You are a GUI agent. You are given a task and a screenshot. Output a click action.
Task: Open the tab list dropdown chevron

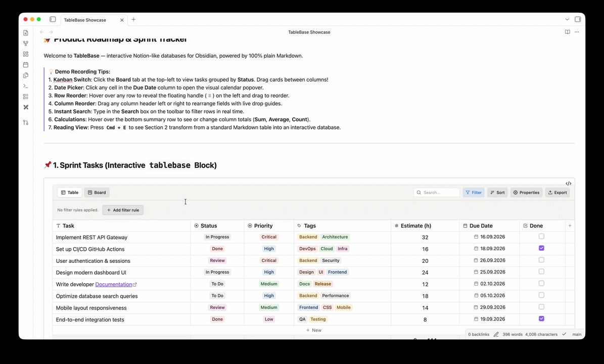tap(567, 19)
